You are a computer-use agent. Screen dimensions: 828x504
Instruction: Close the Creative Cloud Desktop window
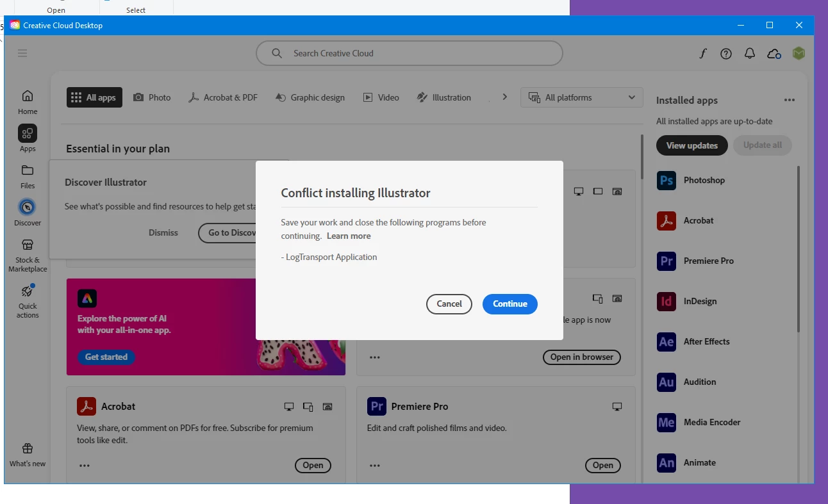tap(799, 26)
